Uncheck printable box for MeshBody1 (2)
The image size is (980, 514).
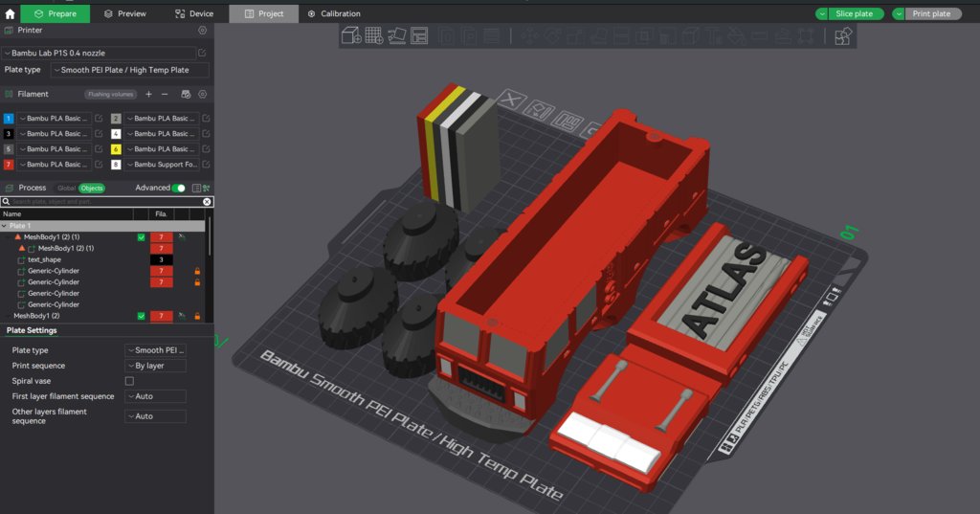click(x=142, y=317)
